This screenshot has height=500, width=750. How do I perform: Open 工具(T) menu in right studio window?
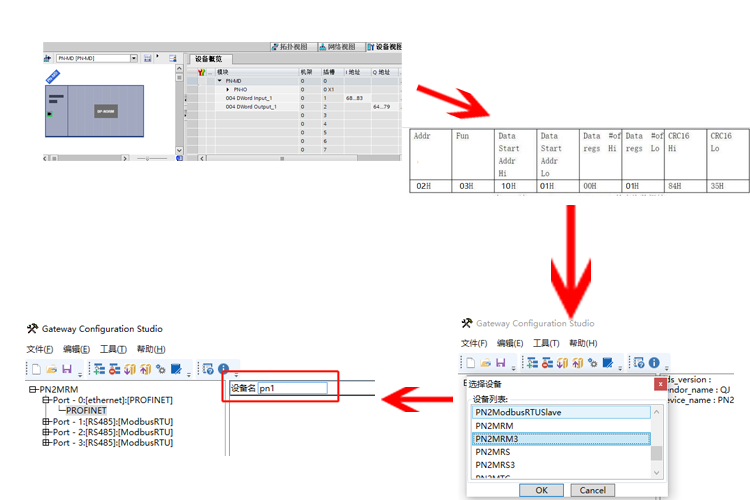(x=547, y=343)
